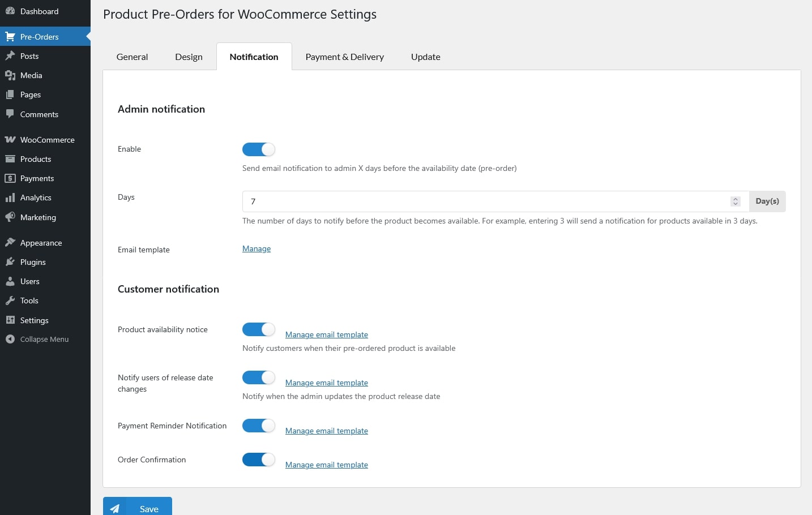This screenshot has height=515, width=812.
Task: Click the Posts pushpin icon
Action: pos(10,56)
